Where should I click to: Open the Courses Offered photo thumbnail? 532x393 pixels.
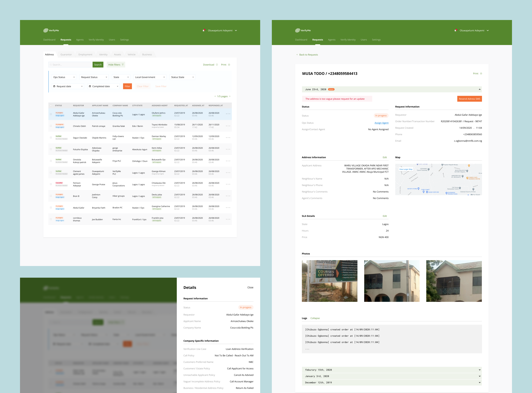tap(329, 281)
